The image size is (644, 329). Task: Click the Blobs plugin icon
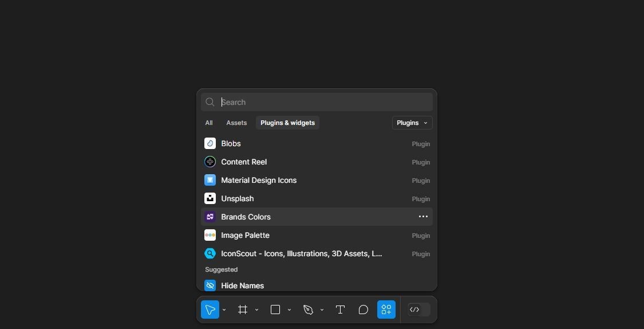click(210, 143)
